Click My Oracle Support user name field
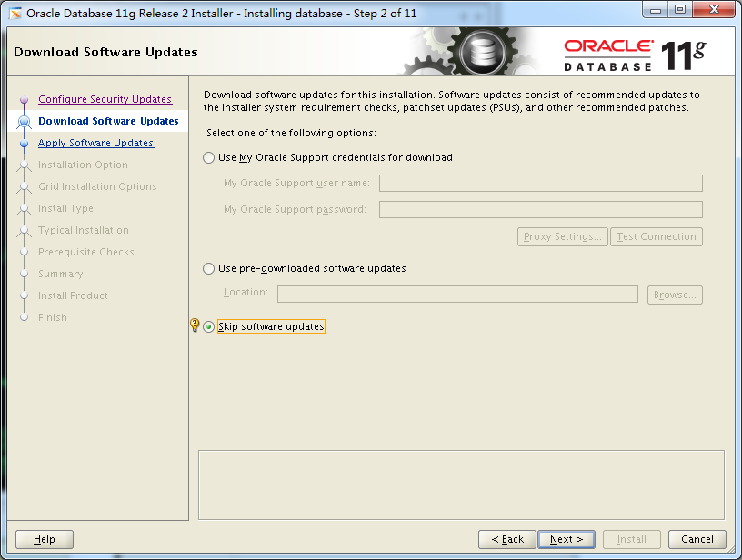The width and height of the screenshot is (742, 560). (x=541, y=183)
